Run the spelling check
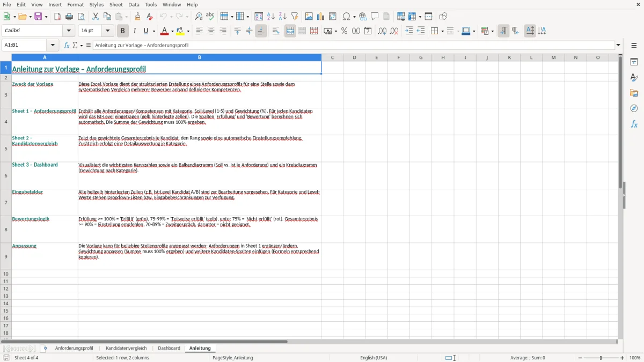The image size is (644, 362). pos(210,17)
